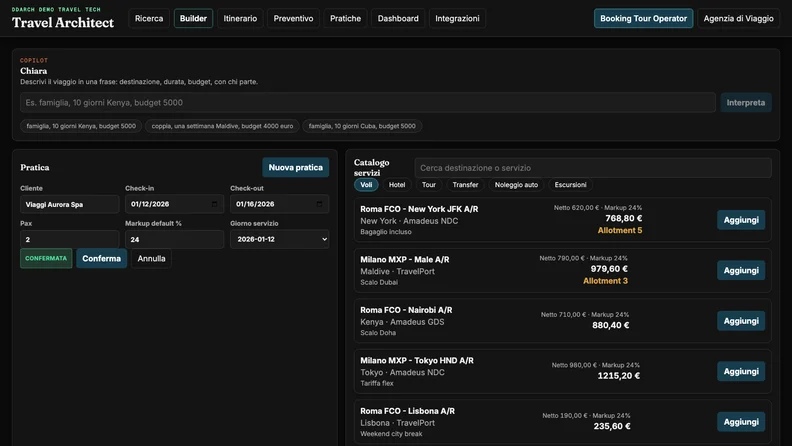Click the Check-out date field
This screenshot has height=446, width=792.
(279, 204)
